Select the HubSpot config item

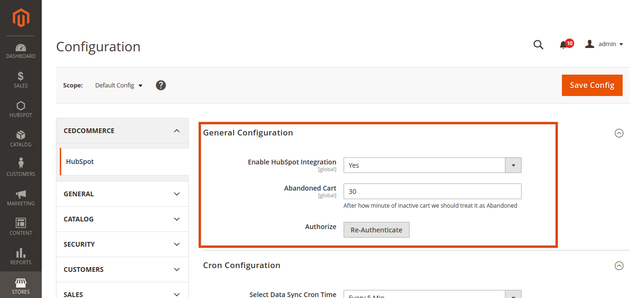[124, 162]
